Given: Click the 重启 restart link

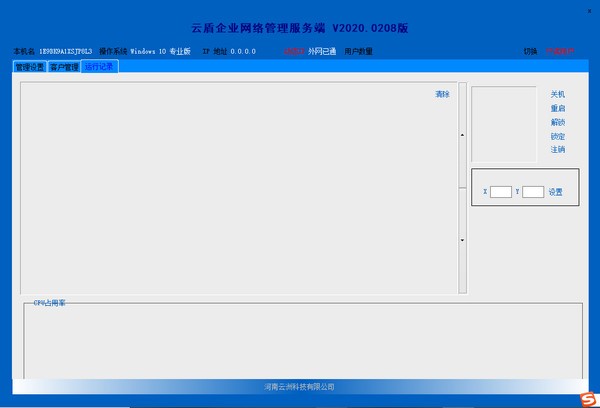Looking at the screenshot, I should (557, 108).
